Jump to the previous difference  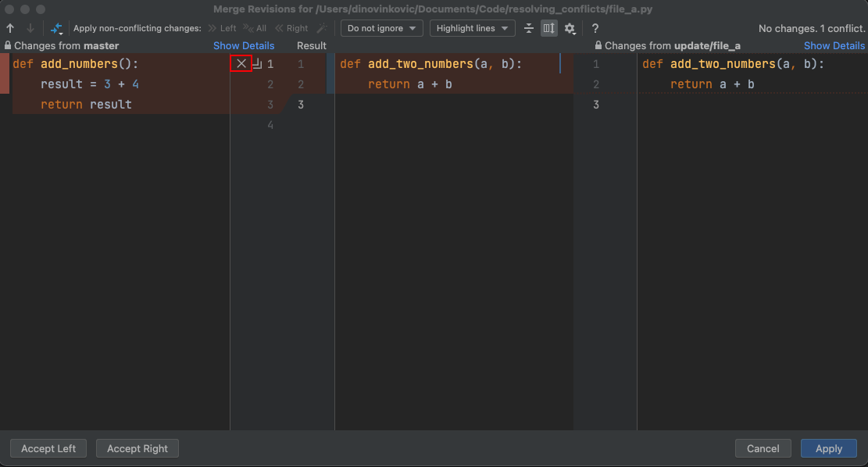click(x=10, y=28)
